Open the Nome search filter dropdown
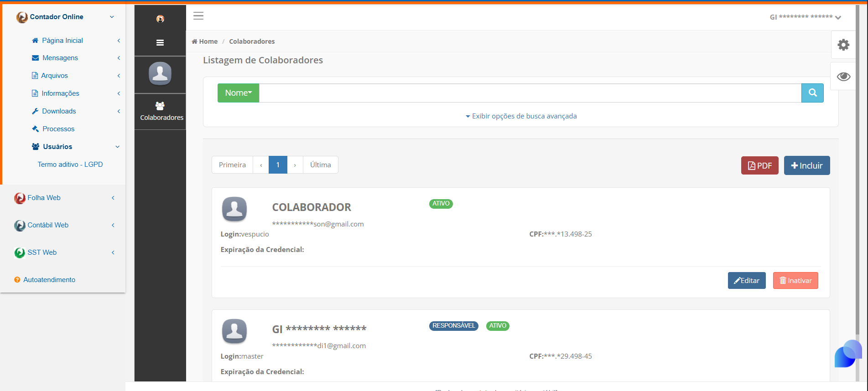Screen dimensions: 868x391 pos(238,93)
